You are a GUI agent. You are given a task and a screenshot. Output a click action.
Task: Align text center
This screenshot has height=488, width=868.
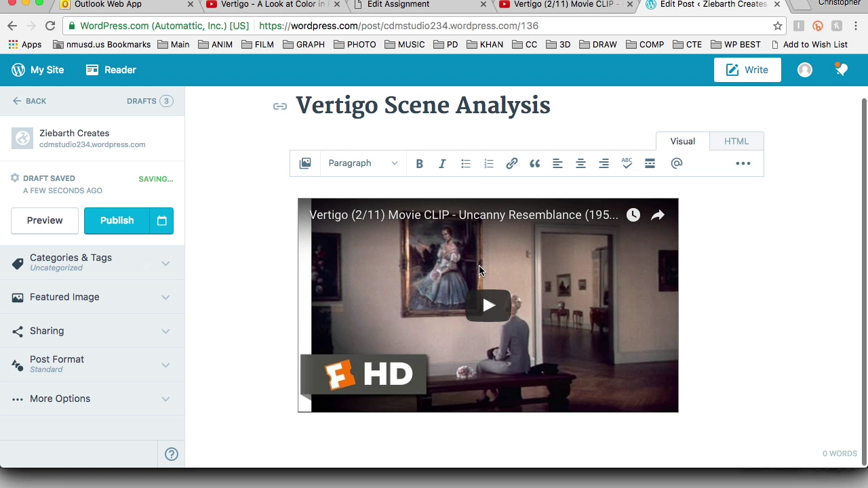coord(580,163)
